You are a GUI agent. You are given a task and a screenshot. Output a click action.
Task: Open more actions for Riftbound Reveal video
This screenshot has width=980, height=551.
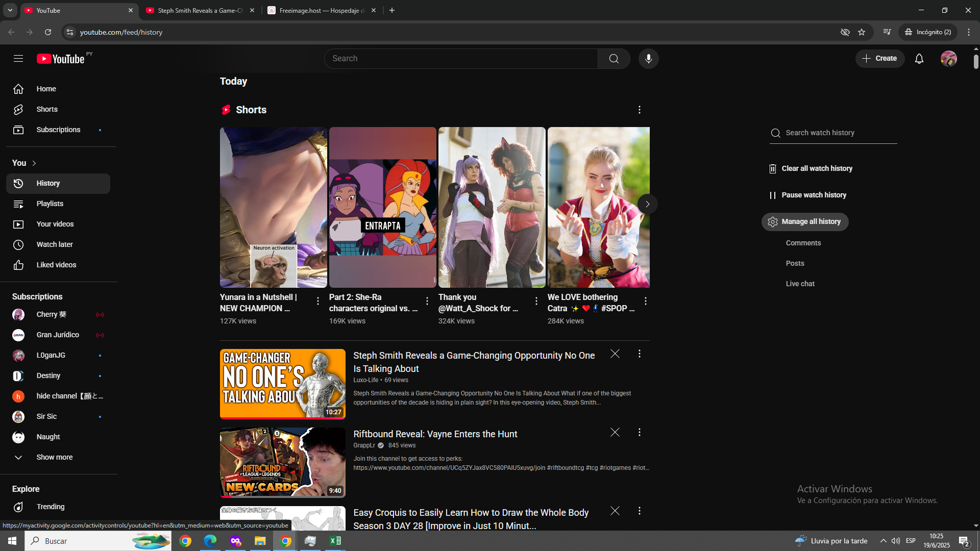tap(640, 432)
